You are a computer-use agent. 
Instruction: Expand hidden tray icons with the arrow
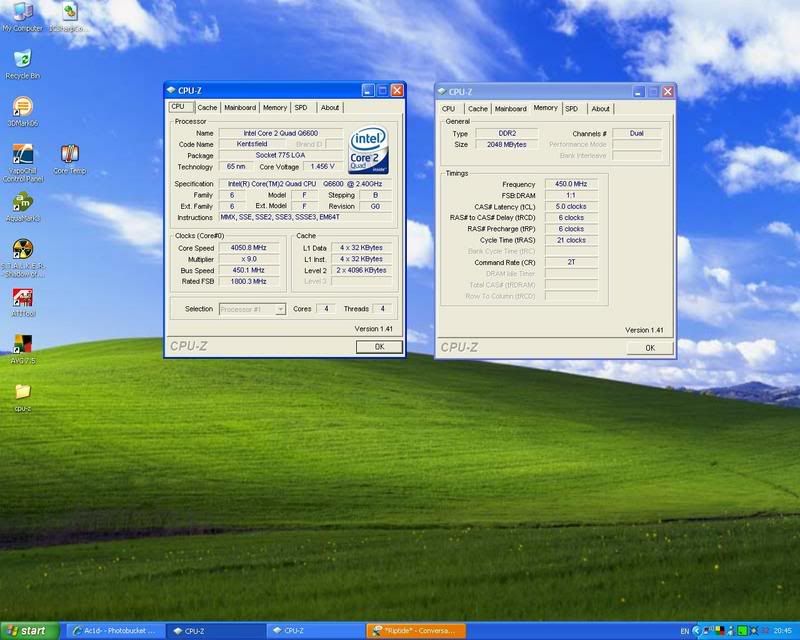(696, 631)
